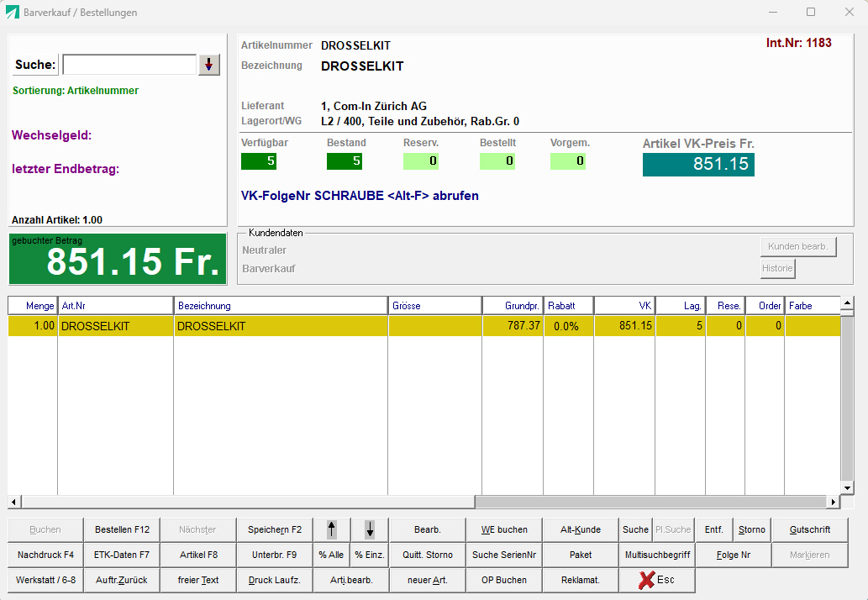Click the down-arrow button in bottom toolbar
The image size is (868, 600).
click(370, 529)
